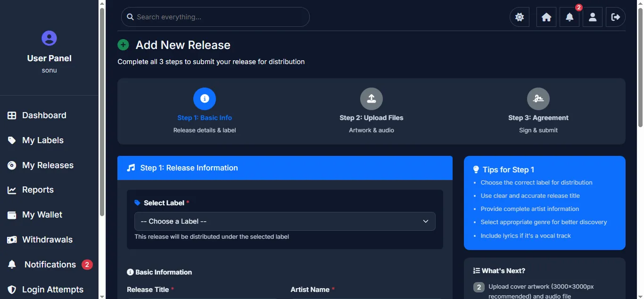Open Notifications in the sidebar
The width and height of the screenshot is (644, 299).
click(x=49, y=265)
